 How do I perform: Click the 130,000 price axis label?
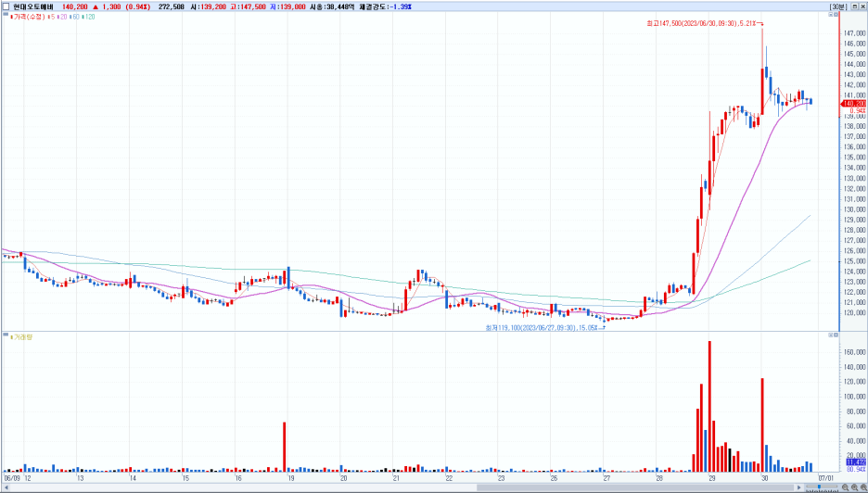(x=855, y=209)
